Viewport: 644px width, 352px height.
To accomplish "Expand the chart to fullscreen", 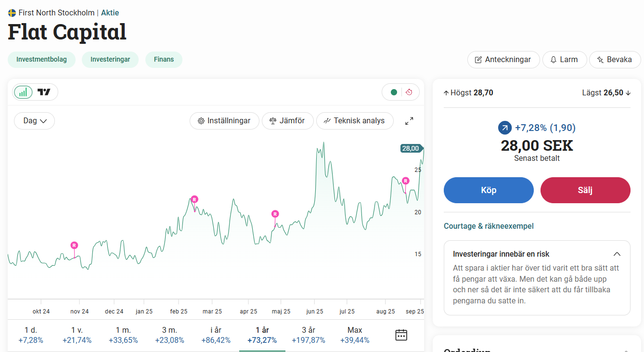I will pyautogui.click(x=409, y=121).
